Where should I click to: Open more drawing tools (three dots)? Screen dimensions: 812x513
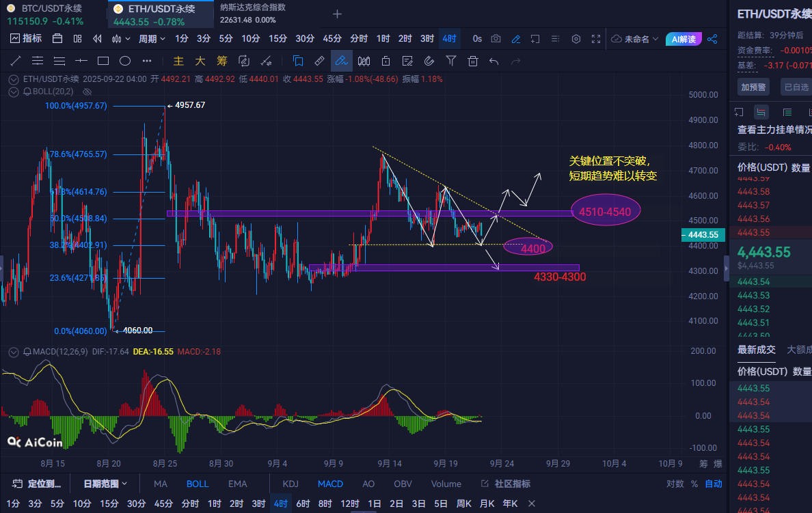147,61
